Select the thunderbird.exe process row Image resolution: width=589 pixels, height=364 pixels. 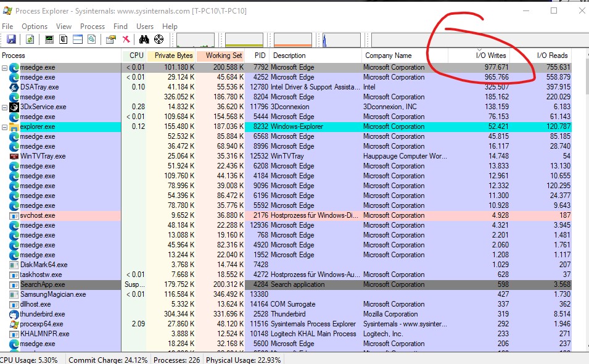(x=286, y=315)
